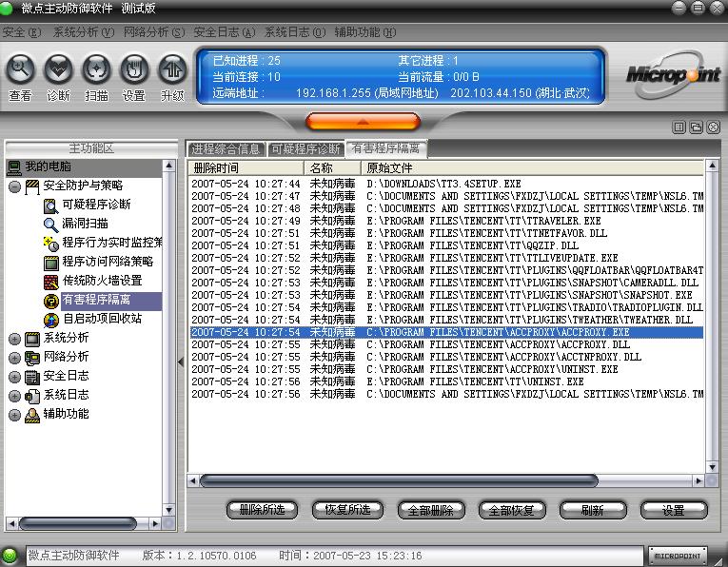Open the 系统分析(V) menu
The height and width of the screenshot is (567, 728).
coord(84,32)
